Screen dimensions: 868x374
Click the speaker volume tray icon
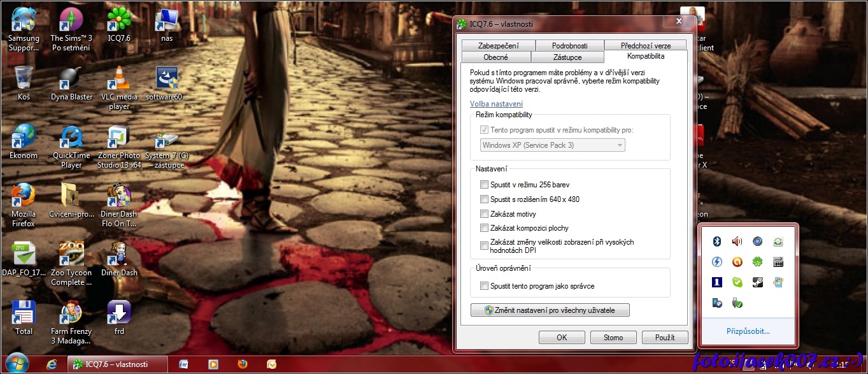click(737, 241)
